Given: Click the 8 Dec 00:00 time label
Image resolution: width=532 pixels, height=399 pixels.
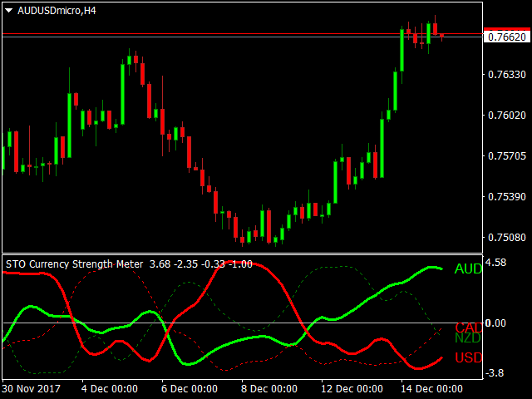Looking at the screenshot, I should 269,388.
